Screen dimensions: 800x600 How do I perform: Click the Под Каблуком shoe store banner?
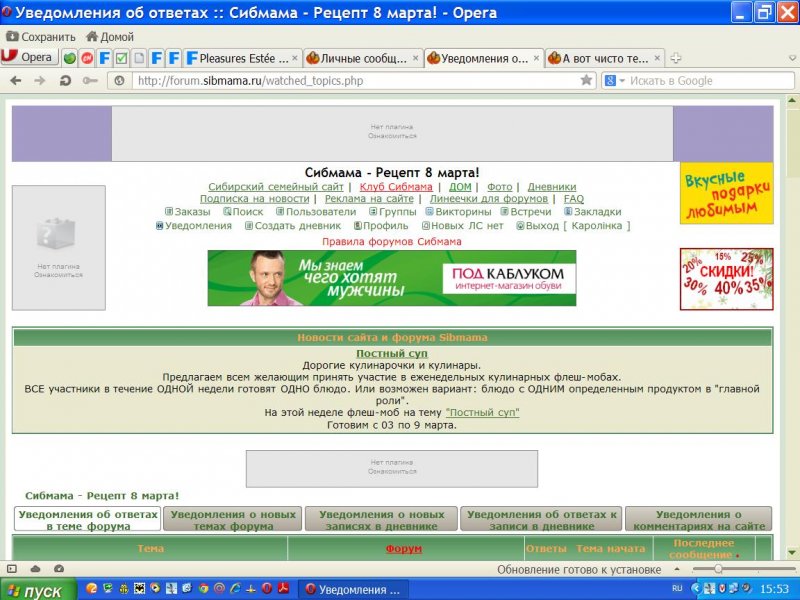pos(392,278)
